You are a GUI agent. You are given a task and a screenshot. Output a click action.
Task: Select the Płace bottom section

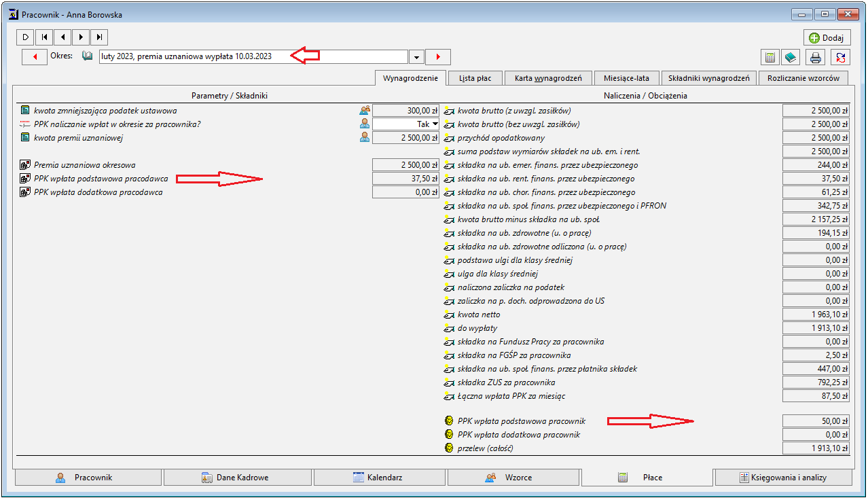click(x=647, y=478)
